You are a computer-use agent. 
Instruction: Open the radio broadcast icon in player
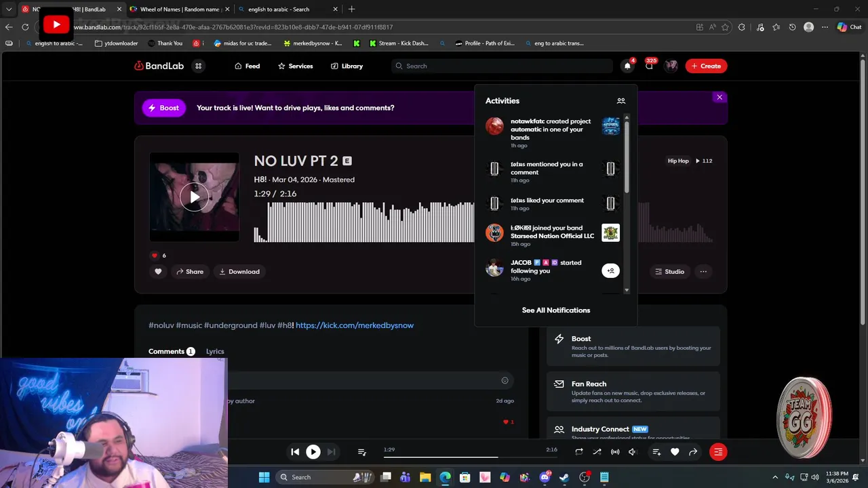tap(615, 451)
